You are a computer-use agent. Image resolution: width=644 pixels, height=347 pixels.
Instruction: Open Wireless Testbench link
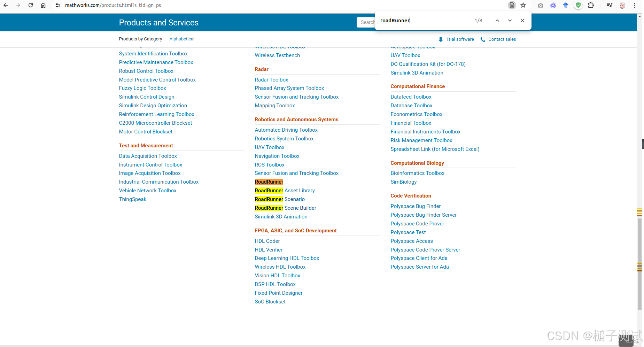click(277, 55)
